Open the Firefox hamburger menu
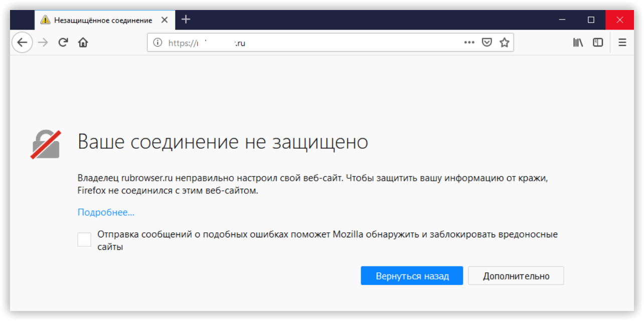This screenshot has height=321, width=644. pos(622,43)
